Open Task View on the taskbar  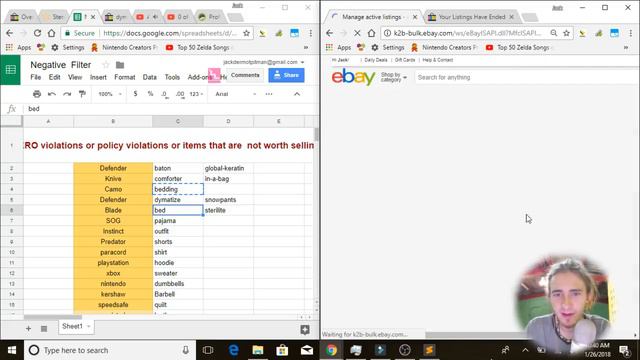click(x=208, y=350)
